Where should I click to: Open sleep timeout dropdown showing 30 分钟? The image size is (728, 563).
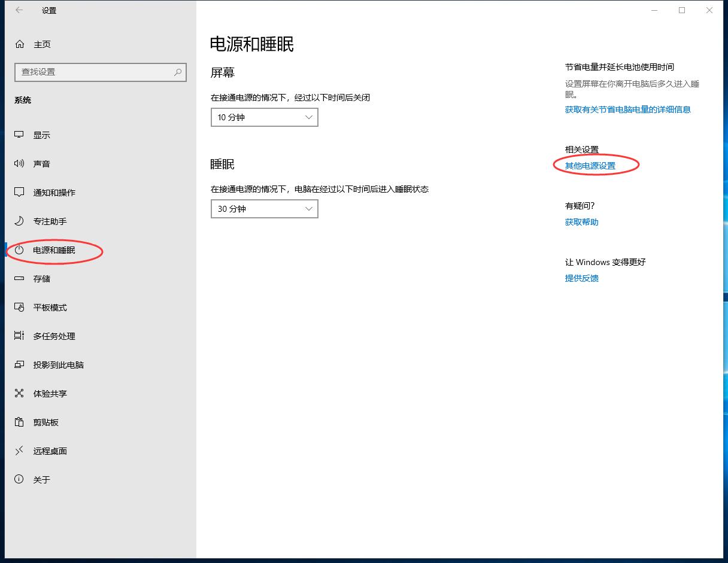tap(265, 209)
